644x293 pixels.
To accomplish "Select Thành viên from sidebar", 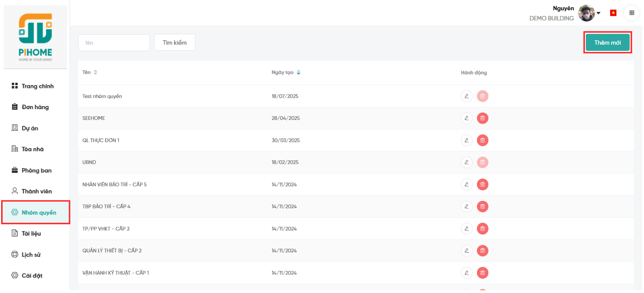I will click(36, 191).
